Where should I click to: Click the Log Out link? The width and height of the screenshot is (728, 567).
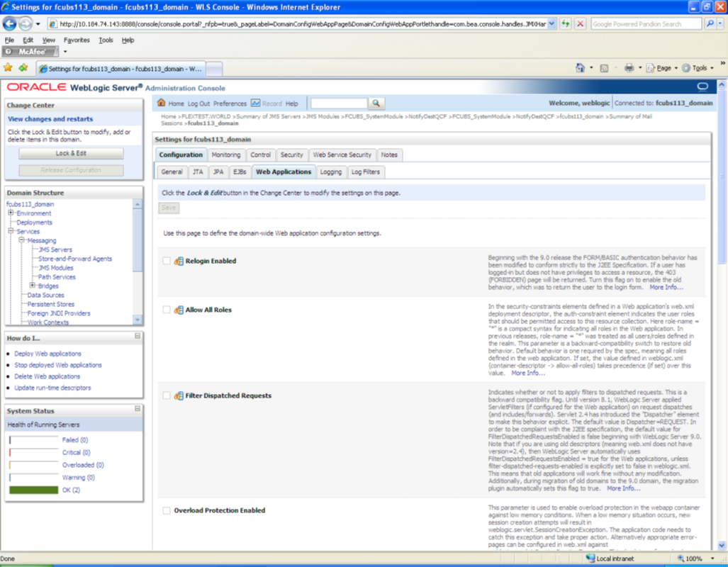point(198,103)
